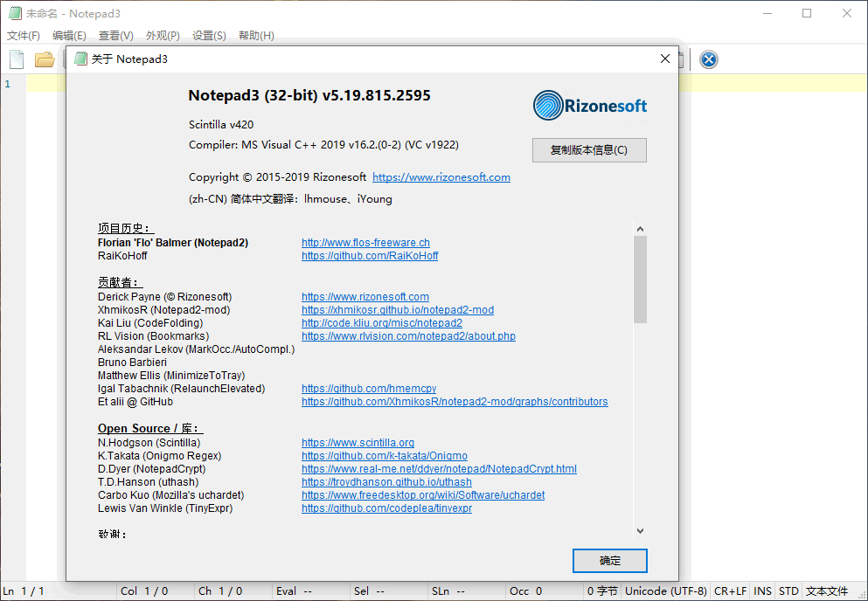The height and width of the screenshot is (601, 868).
Task: Click the credits scrollbar up arrow
Action: [x=640, y=229]
